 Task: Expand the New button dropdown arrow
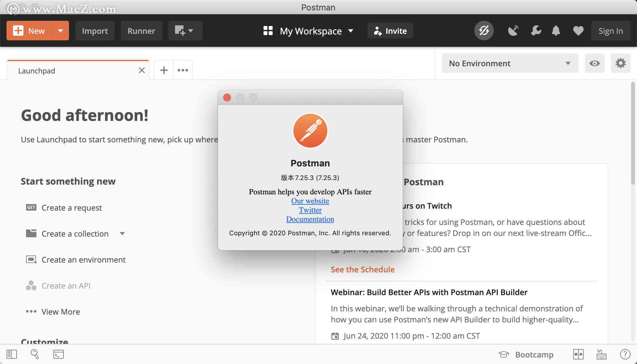[60, 31]
